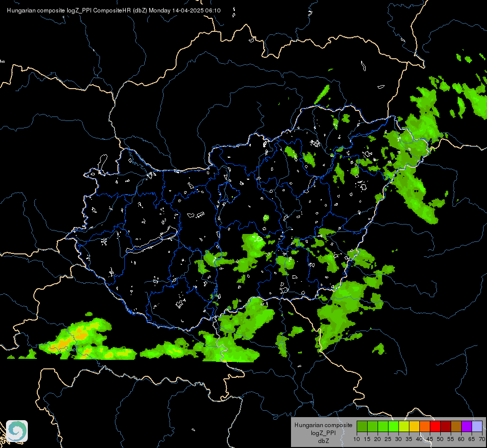The image size is (487, 448).
Task: Click the '10' value on the legend scale
Action: click(357, 439)
